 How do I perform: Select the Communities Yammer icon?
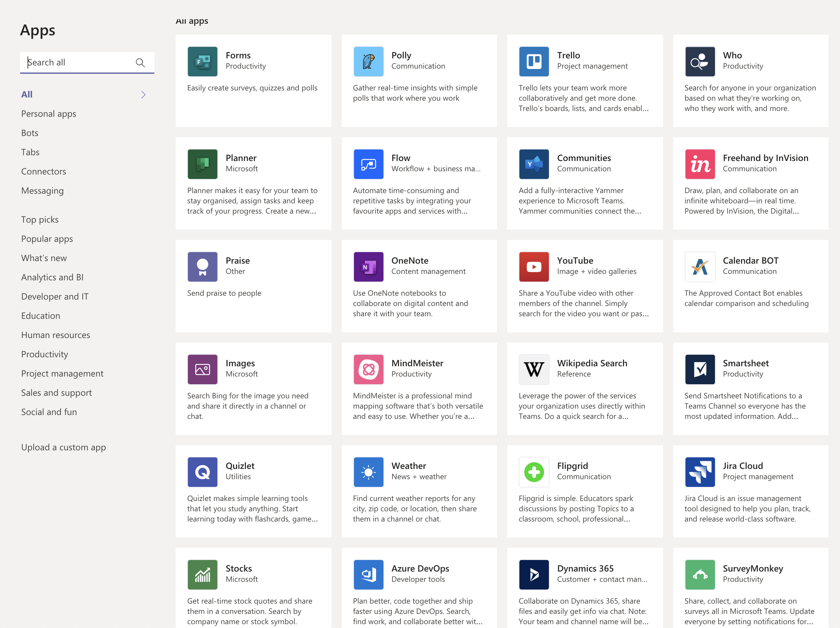pyautogui.click(x=534, y=164)
